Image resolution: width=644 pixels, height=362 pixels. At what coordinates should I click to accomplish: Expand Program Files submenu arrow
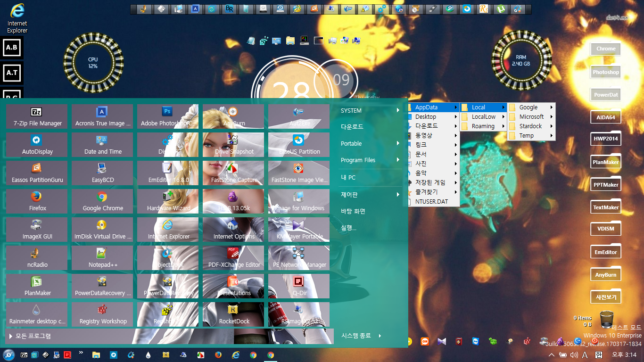click(x=398, y=160)
